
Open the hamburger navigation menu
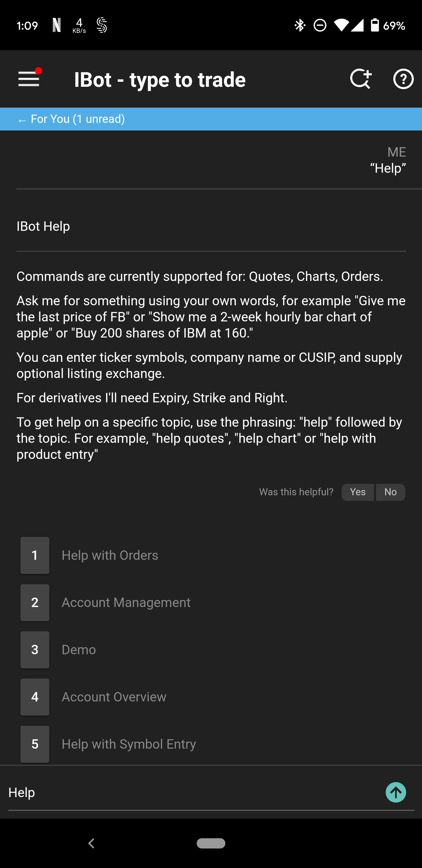tap(29, 79)
